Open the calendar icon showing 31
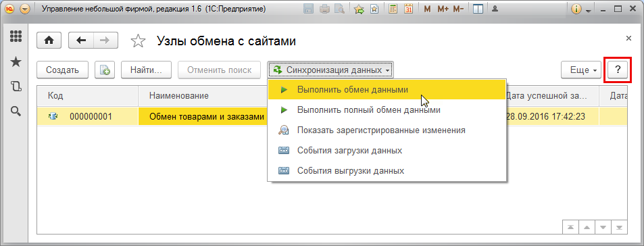 click(x=408, y=9)
